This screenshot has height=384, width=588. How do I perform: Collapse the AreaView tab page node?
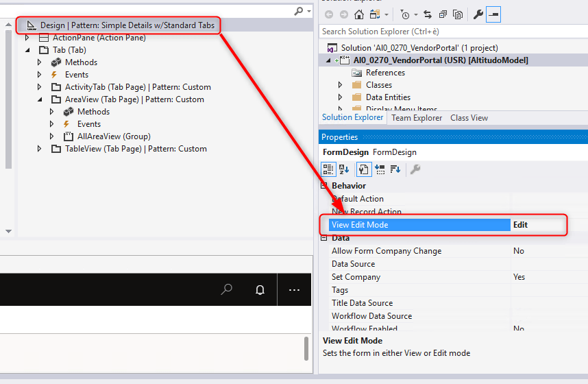coord(40,99)
